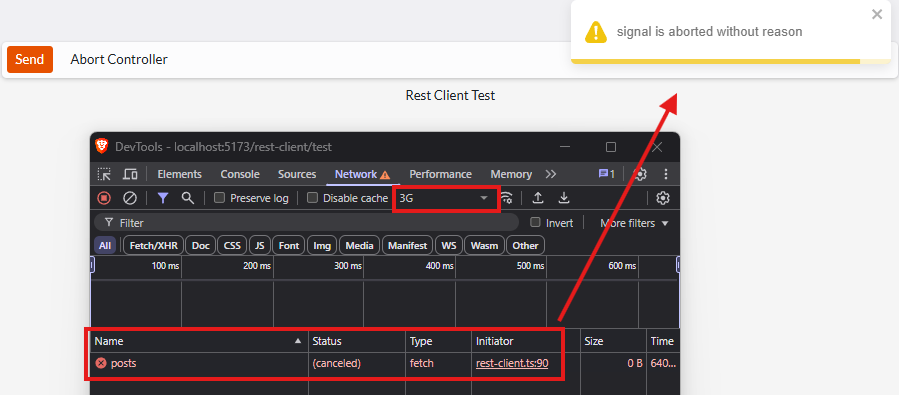Screen dimensions: 899x395
Task: Maximize the DevTools window
Action: [x=611, y=147]
